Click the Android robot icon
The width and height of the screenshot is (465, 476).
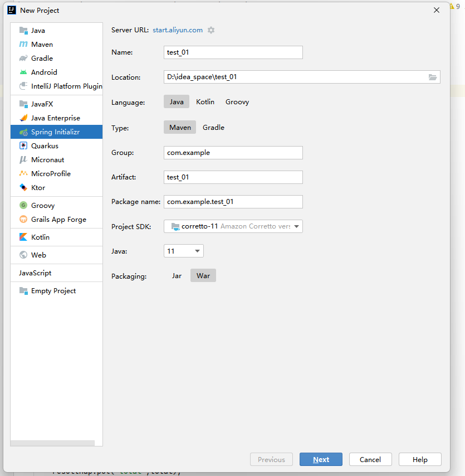pos(23,72)
